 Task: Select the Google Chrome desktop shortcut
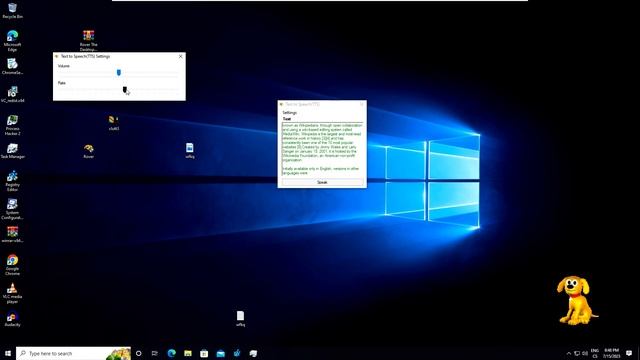[12, 264]
